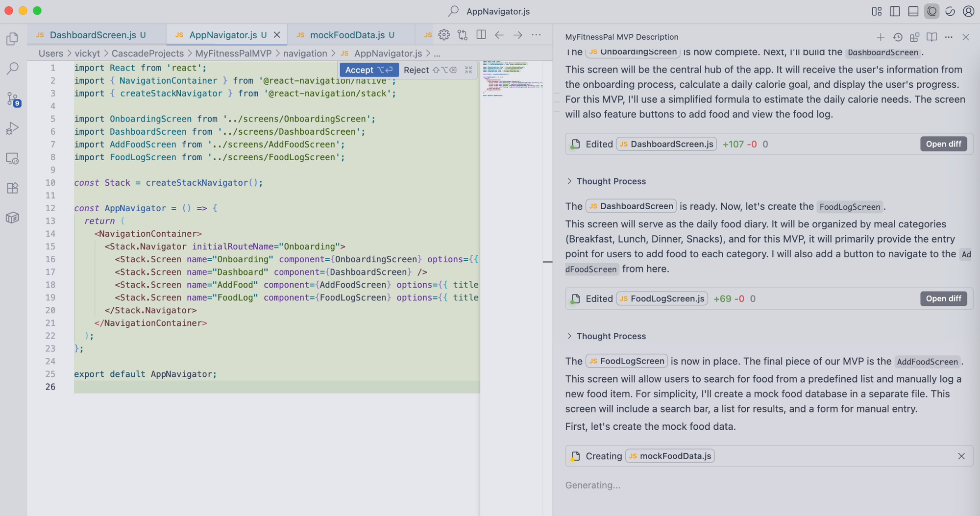980x516 pixels.
Task: Open Cascade panel more options
Action: pyautogui.click(x=949, y=37)
